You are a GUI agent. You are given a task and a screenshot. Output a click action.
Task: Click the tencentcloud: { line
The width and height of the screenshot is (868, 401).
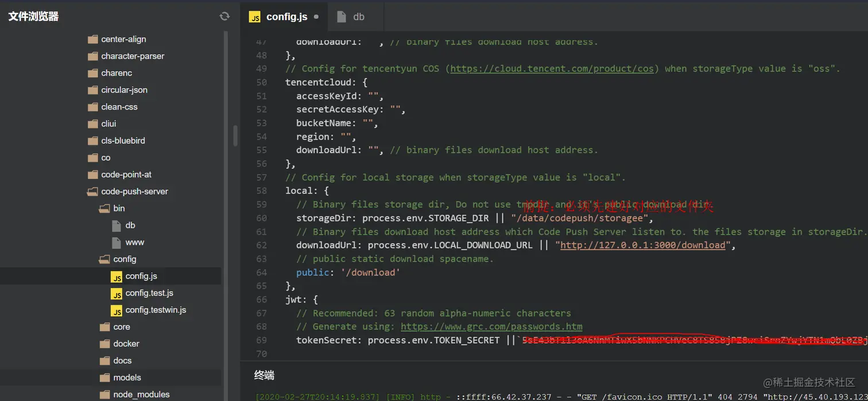326,83
